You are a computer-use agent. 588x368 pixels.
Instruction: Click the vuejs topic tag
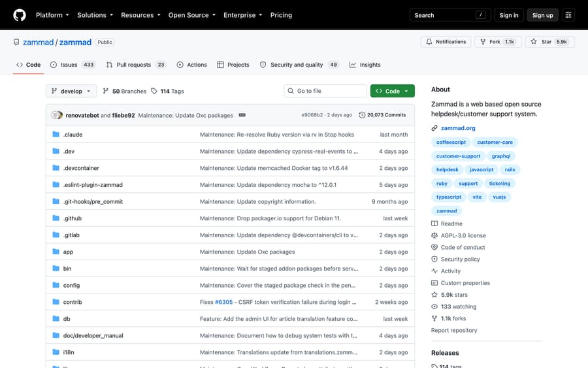[x=499, y=197]
